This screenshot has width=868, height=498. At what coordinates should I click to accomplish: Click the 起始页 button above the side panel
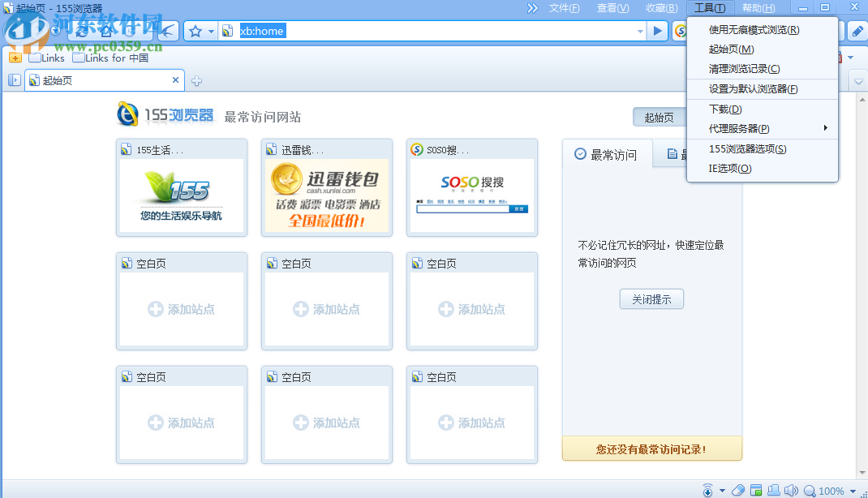click(x=660, y=118)
